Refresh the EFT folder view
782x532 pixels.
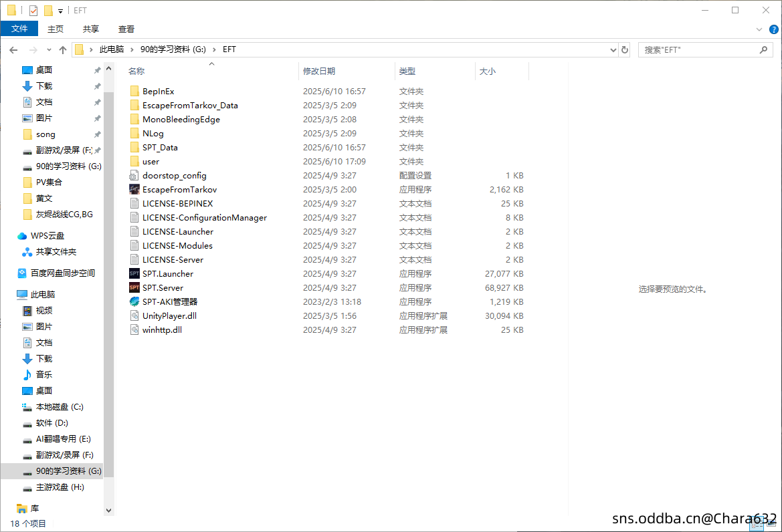[x=624, y=50]
